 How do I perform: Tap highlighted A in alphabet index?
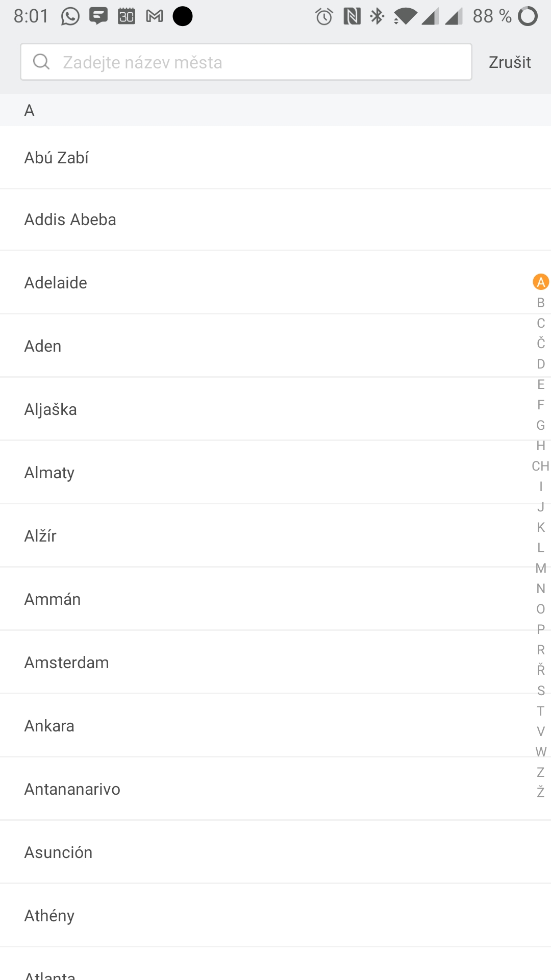[540, 282]
